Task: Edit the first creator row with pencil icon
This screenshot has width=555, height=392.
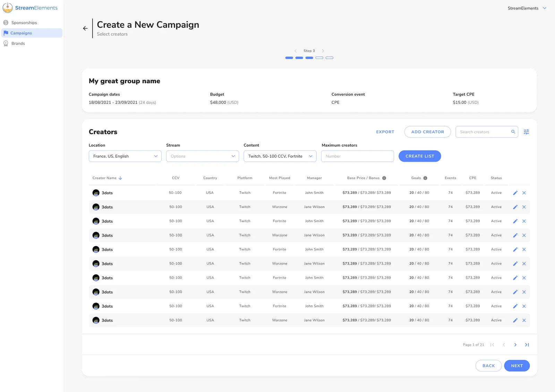Action: coord(515,193)
